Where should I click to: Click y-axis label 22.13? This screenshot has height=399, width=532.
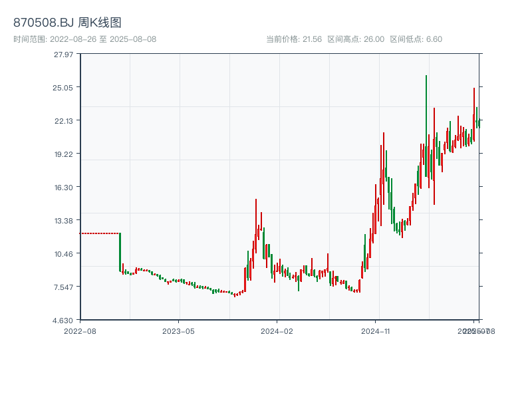(64, 121)
